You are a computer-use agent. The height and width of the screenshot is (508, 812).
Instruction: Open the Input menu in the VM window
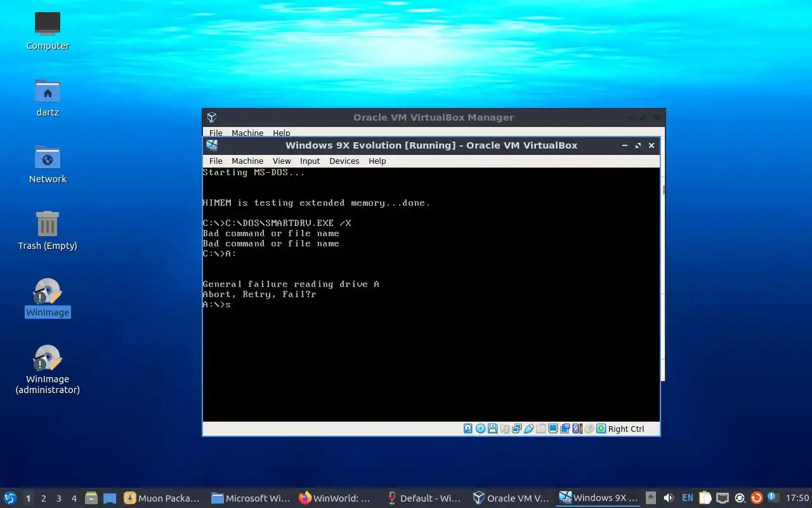pos(310,161)
